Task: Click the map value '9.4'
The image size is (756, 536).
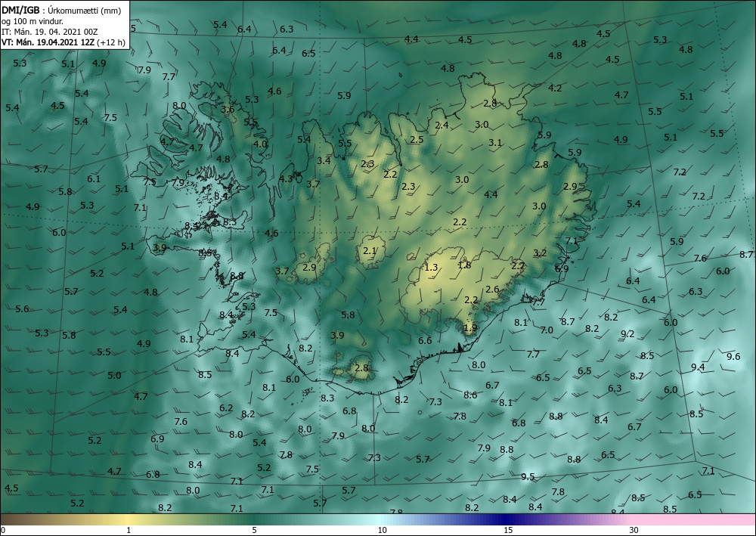Action: (x=698, y=367)
